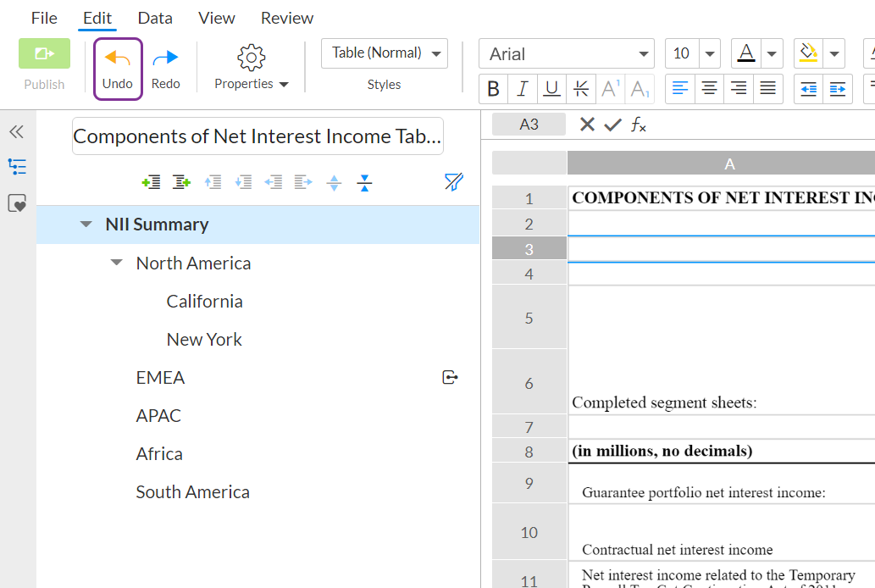The height and width of the screenshot is (588, 875).
Task: Collapse the left sidebar with the double-chevron icon
Action: 16,131
